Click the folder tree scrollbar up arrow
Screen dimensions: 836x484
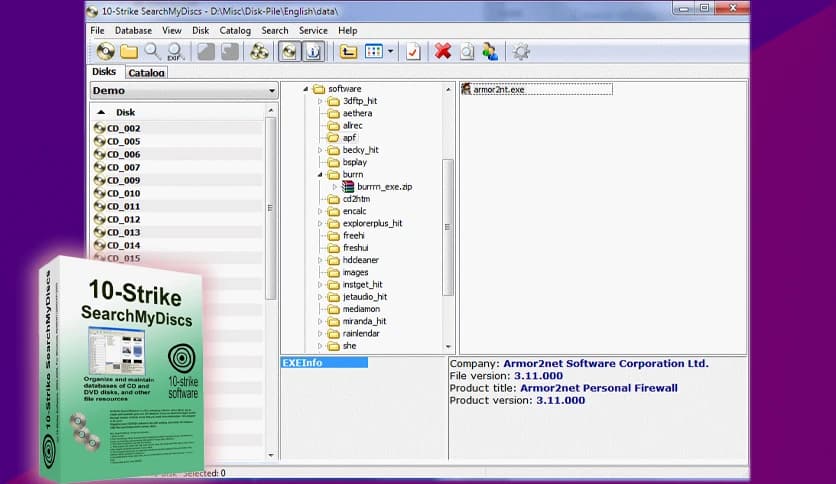448,89
